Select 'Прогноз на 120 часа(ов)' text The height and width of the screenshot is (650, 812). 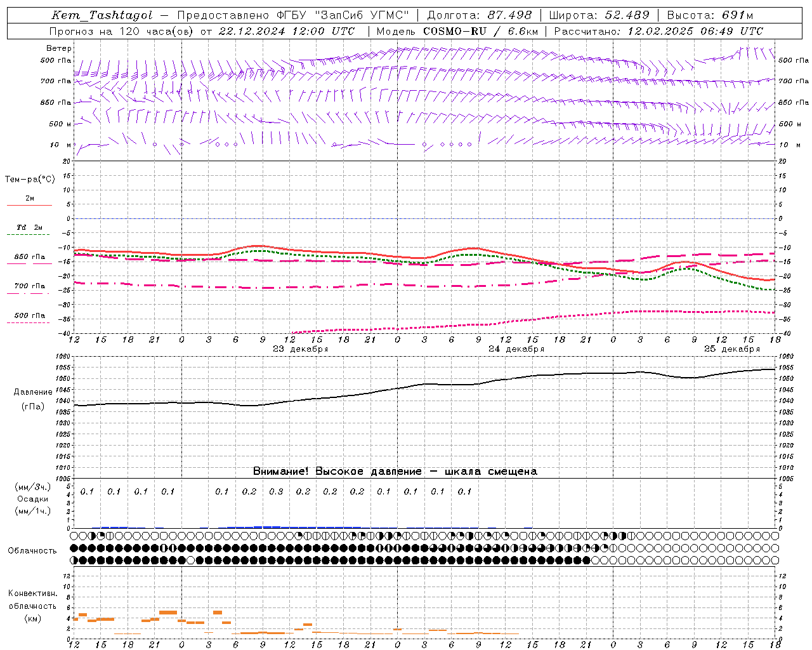121,31
